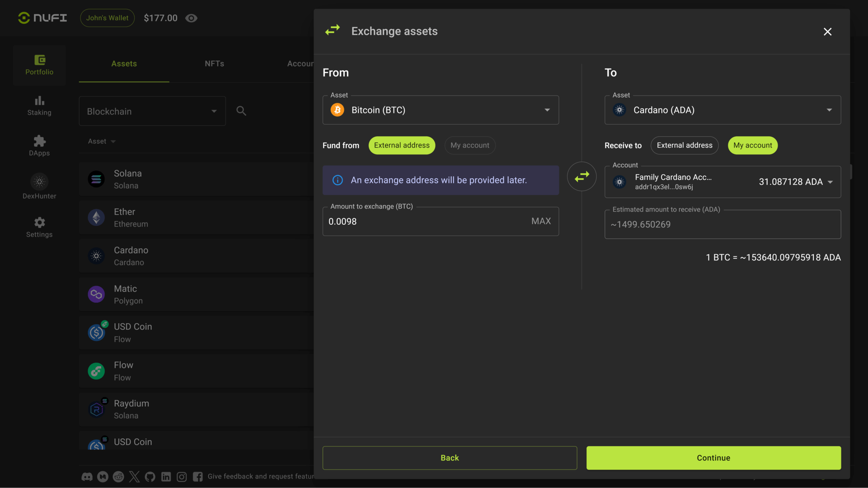The height and width of the screenshot is (488, 868).
Task: Click the Ether asset icon
Action: (96, 218)
